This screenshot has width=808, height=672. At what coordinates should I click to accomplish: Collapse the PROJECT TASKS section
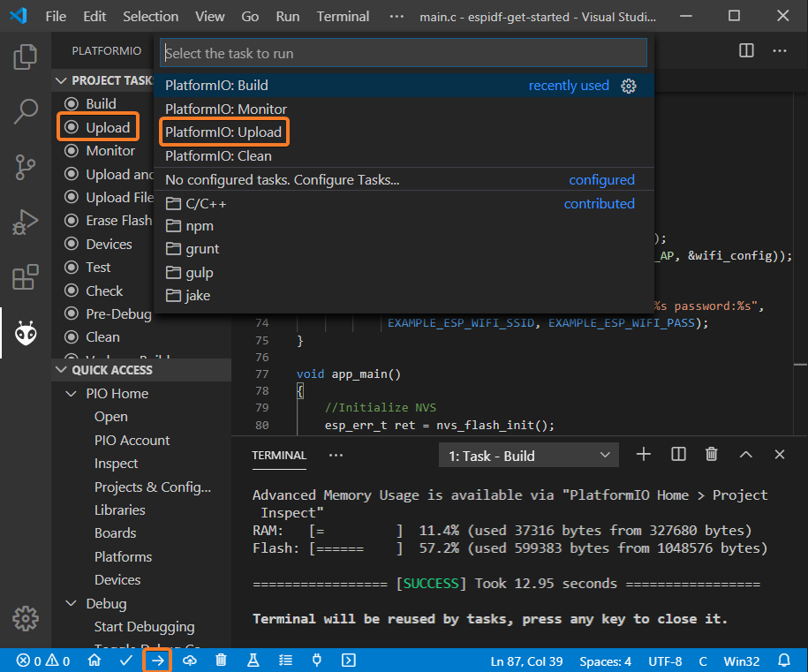pos(61,81)
